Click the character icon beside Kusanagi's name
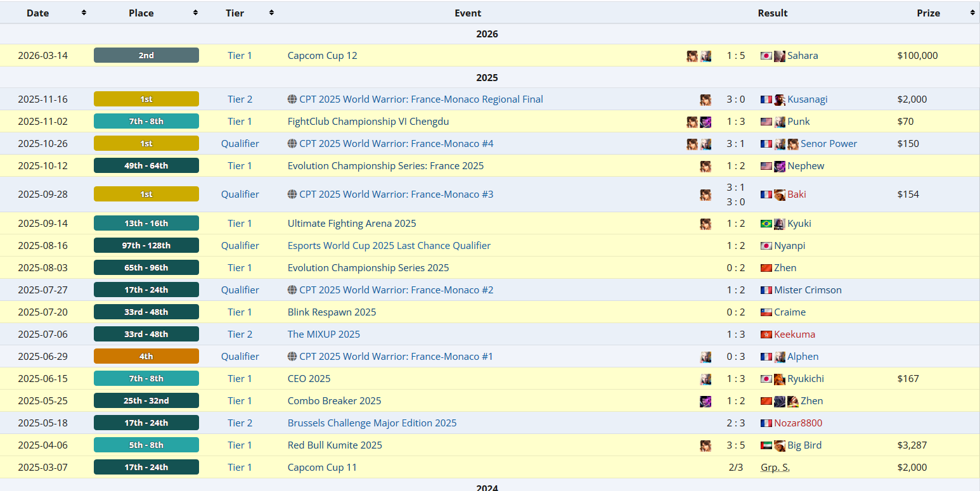980x491 pixels. tap(780, 99)
